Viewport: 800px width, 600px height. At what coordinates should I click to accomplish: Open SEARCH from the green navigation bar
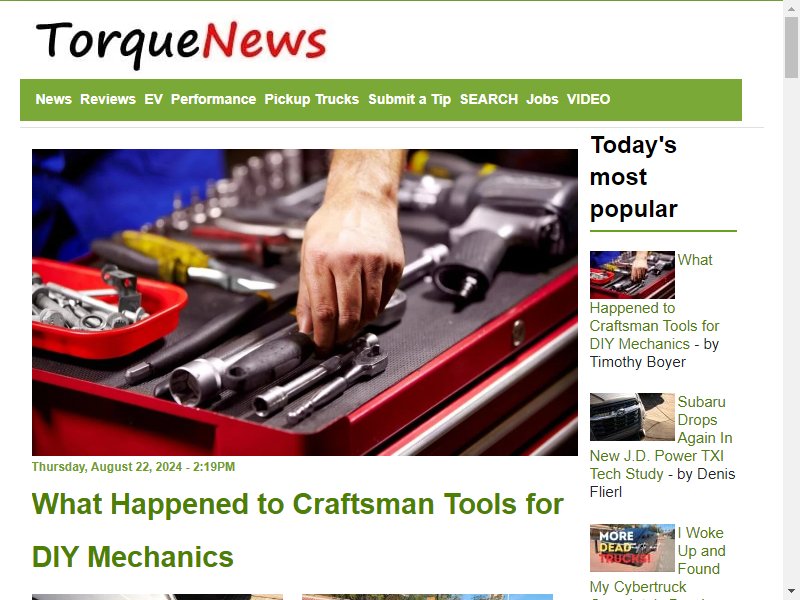click(x=489, y=99)
